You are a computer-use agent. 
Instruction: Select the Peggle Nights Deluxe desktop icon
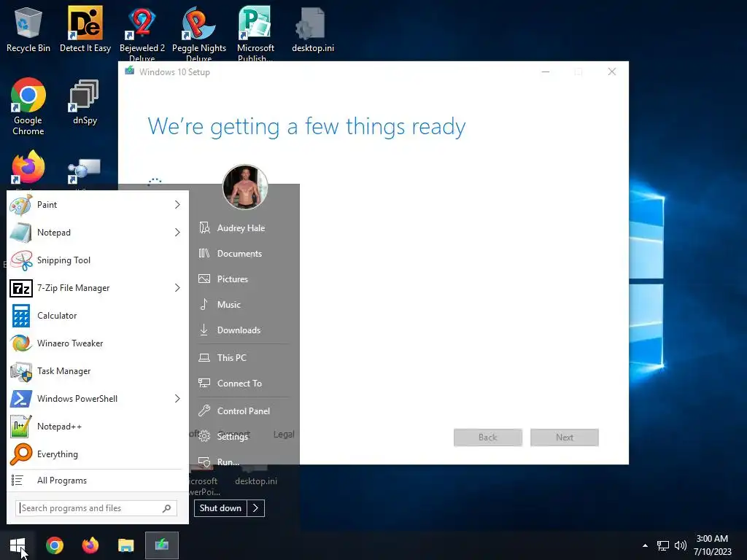point(199,34)
